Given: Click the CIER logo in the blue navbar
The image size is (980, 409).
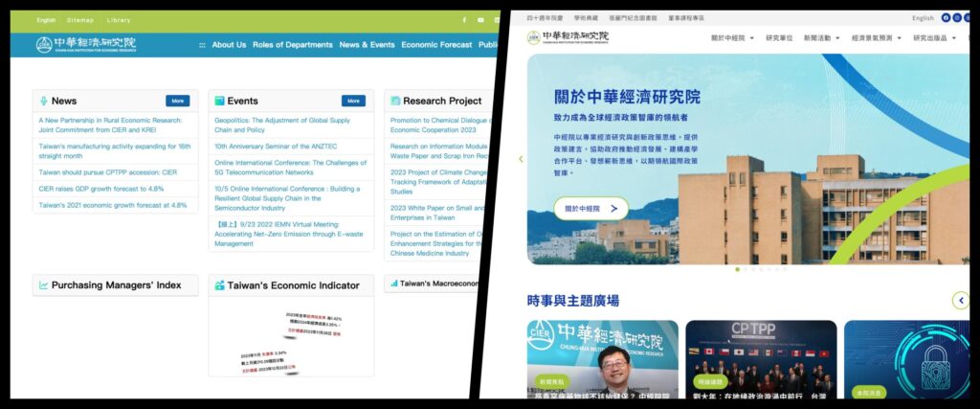Looking at the screenshot, I should click(x=86, y=44).
